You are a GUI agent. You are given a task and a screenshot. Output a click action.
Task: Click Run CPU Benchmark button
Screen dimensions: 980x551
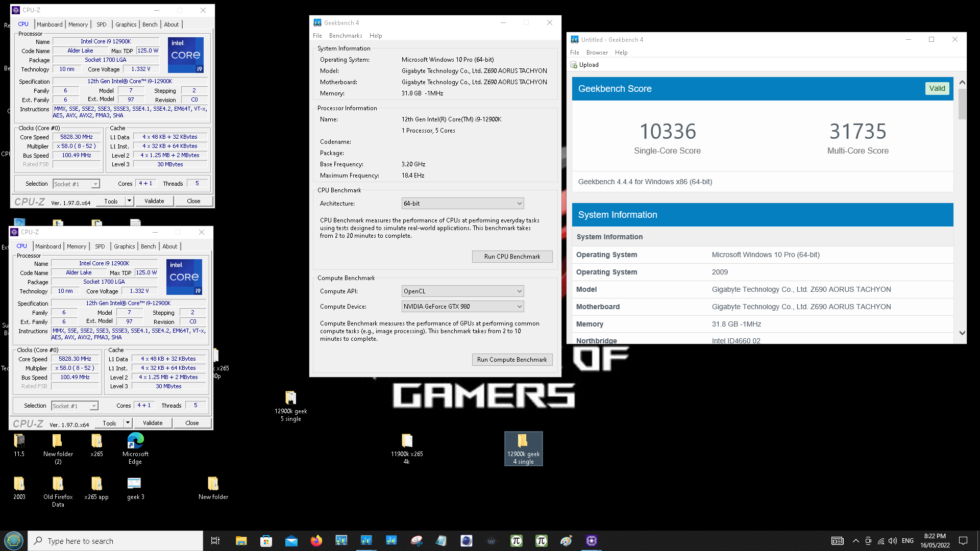[x=512, y=257]
